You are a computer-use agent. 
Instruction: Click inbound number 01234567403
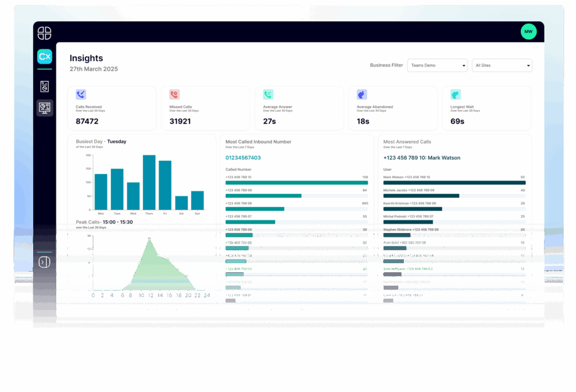point(243,157)
